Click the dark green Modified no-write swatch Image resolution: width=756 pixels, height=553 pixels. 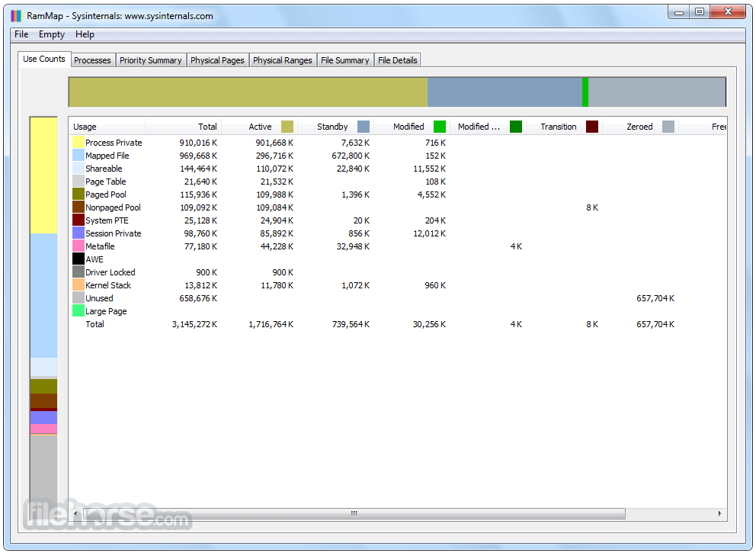(516, 127)
